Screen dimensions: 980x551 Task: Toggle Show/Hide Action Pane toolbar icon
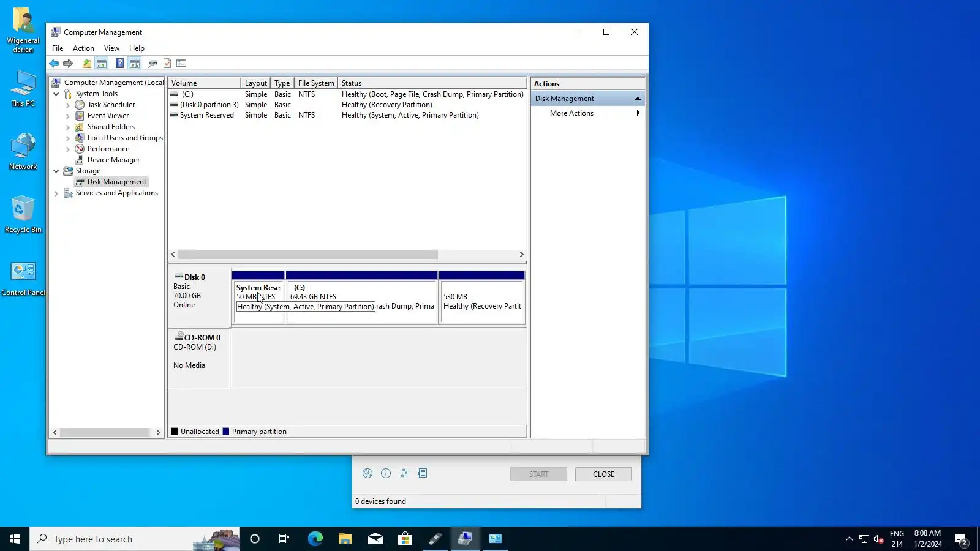(135, 63)
